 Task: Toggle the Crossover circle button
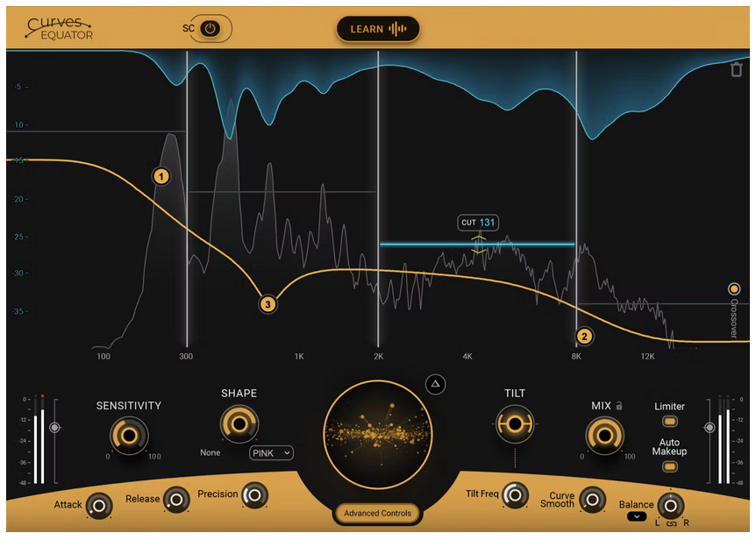tap(734, 288)
